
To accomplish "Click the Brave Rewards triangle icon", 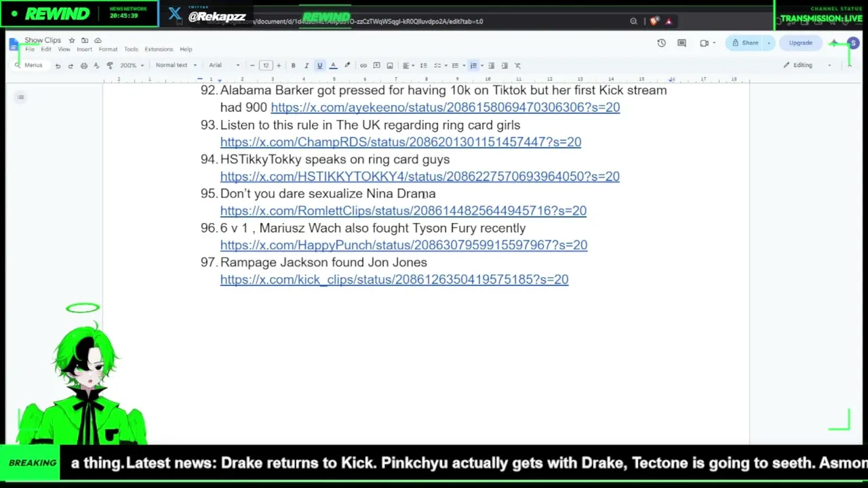I will (x=669, y=22).
